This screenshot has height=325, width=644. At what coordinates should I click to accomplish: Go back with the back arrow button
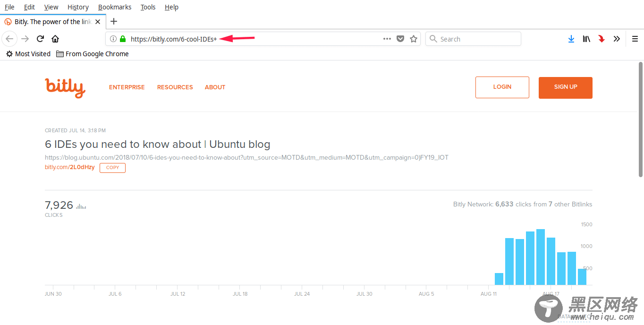point(9,39)
